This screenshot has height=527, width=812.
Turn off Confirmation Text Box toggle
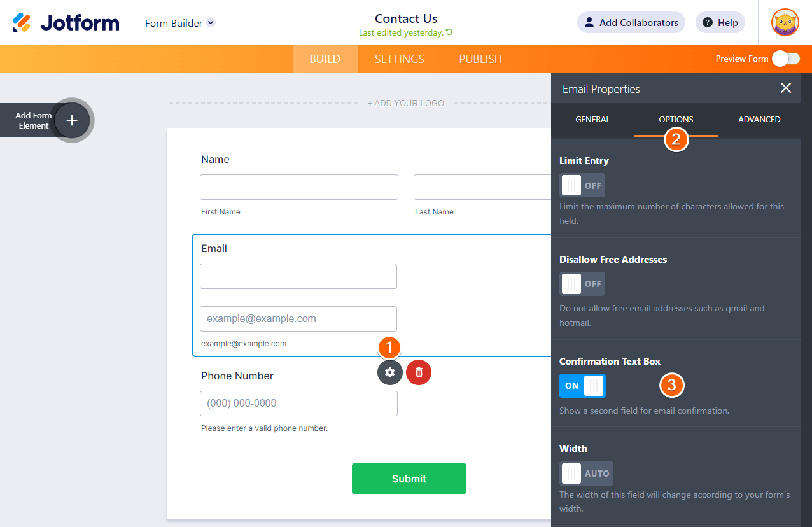582,386
